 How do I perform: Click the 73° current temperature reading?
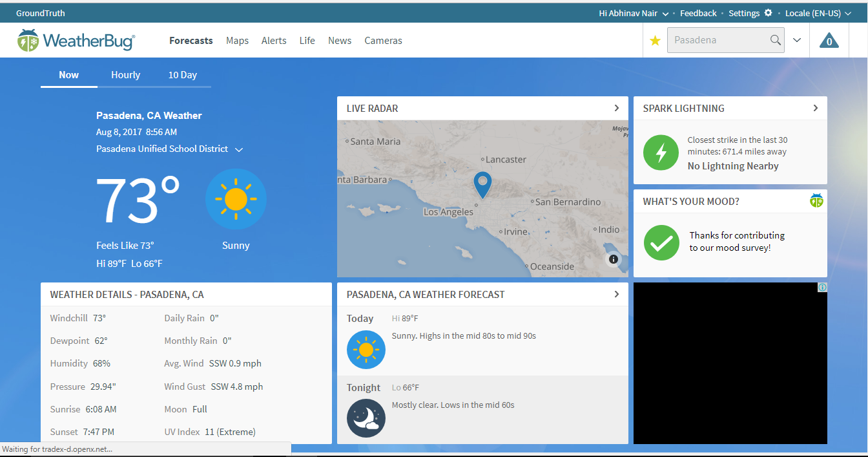point(138,200)
